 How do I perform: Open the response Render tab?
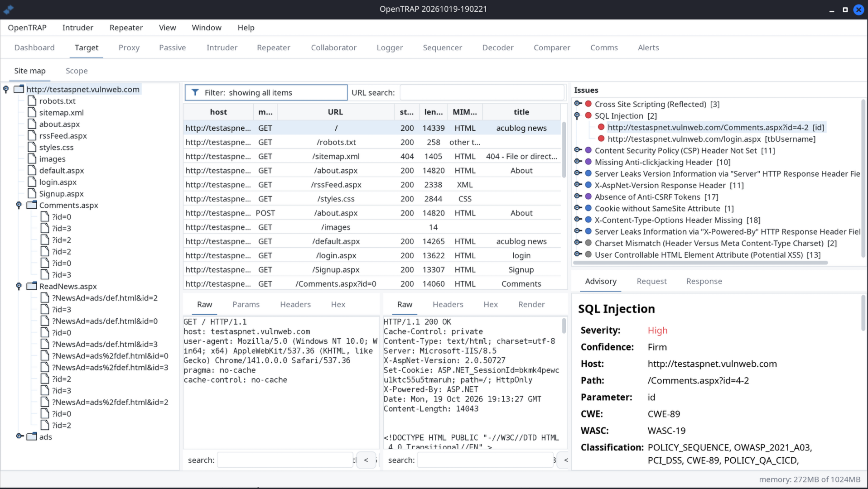click(531, 304)
